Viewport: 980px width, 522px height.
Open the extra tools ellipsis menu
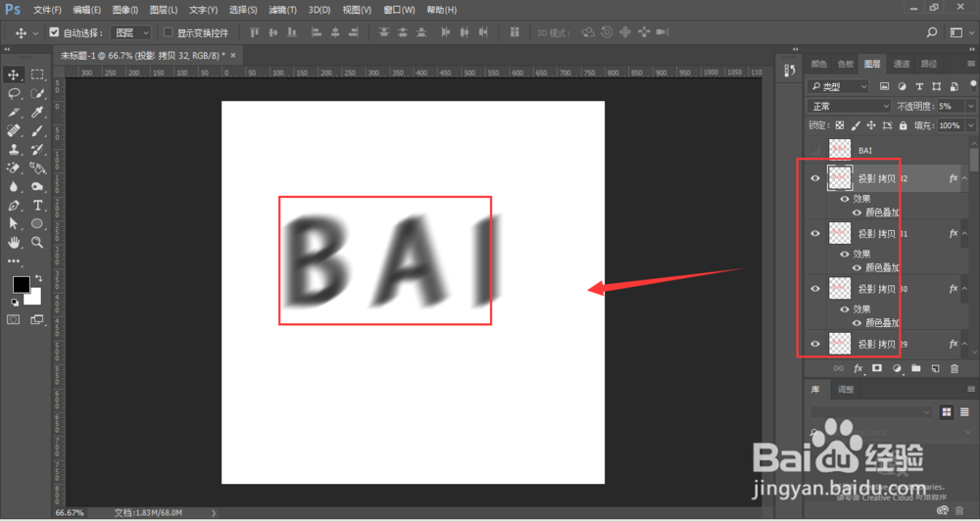click(13, 261)
